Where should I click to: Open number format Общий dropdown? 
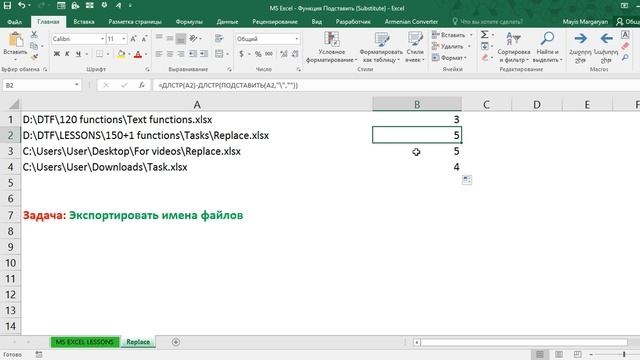pos(297,39)
